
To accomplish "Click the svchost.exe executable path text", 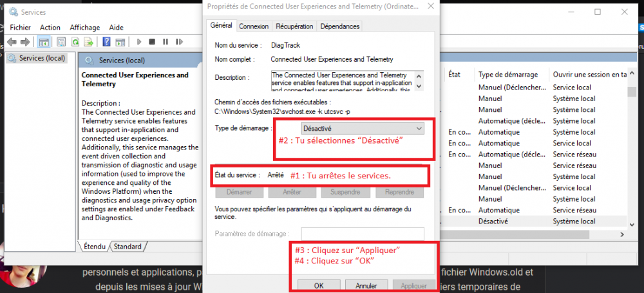I will click(283, 111).
